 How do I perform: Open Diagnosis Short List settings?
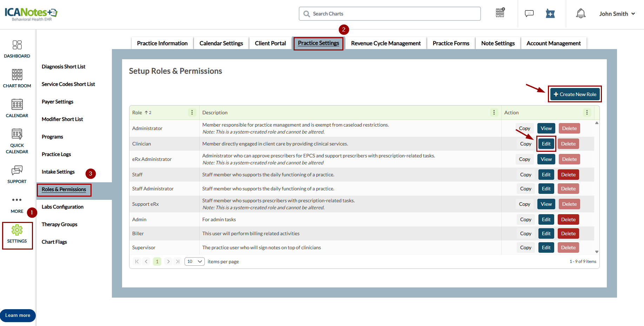point(63,67)
